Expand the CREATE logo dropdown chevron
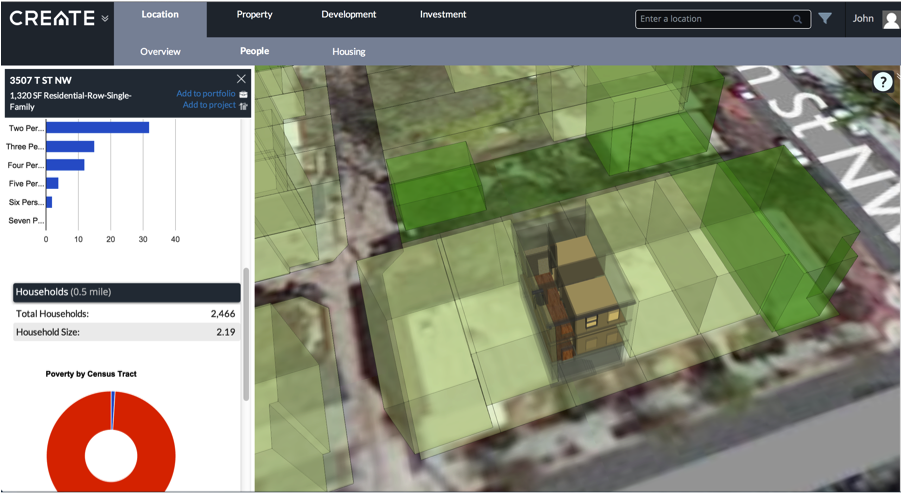The image size is (902, 494). click(105, 19)
